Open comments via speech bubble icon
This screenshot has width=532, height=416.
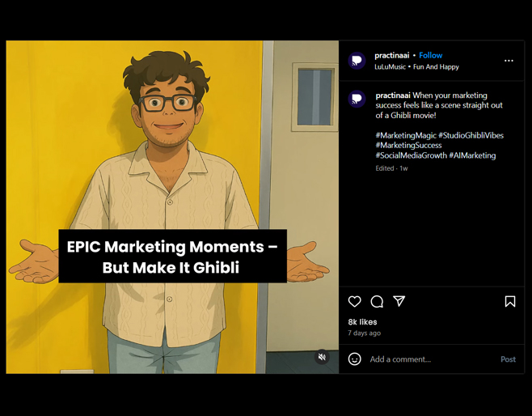[x=377, y=301]
